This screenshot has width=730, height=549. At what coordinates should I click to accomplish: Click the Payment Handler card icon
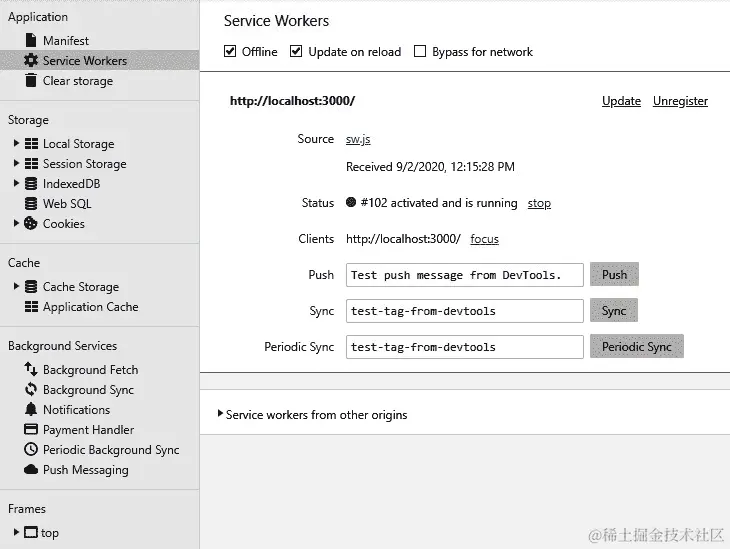[x=31, y=429]
